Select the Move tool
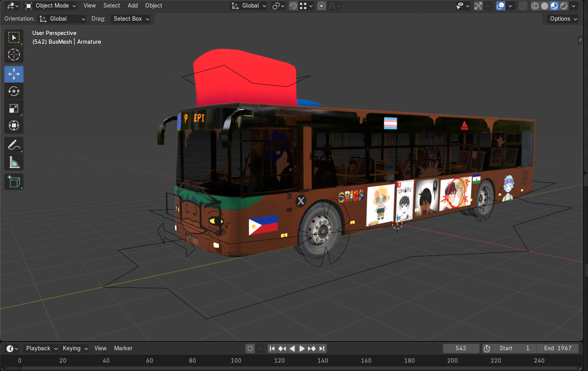This screenshot has width=588, height=371. coord(14,74)
